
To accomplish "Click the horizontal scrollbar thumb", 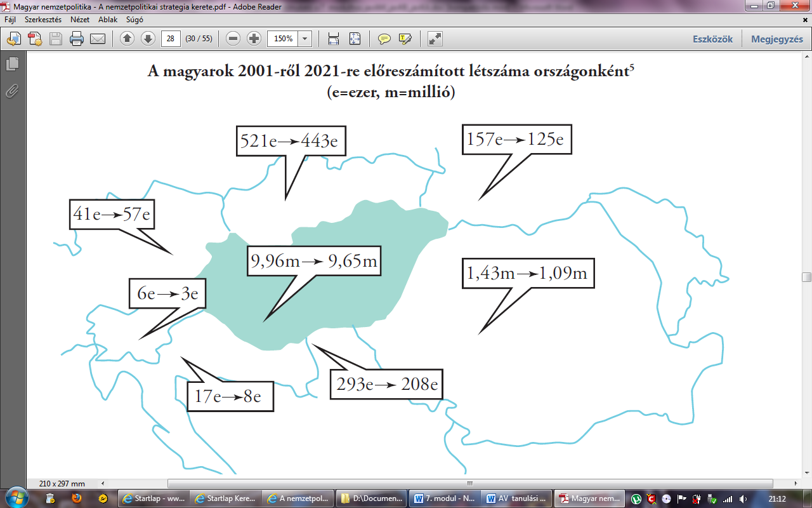I will pos(470,483).
